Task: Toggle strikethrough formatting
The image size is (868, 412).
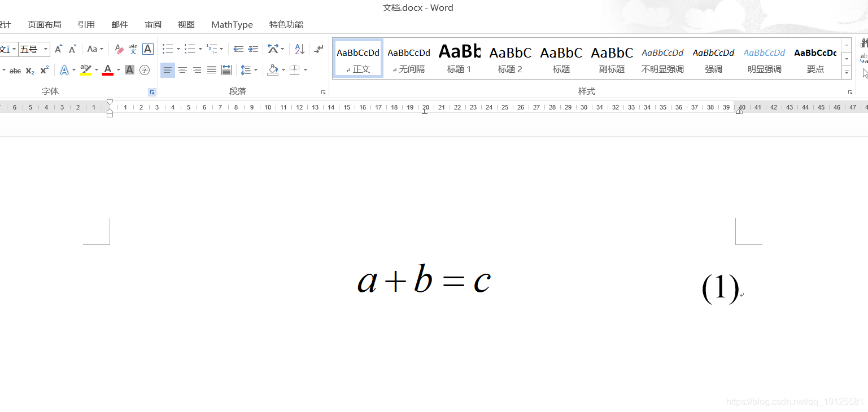Action: click(15, 71)
